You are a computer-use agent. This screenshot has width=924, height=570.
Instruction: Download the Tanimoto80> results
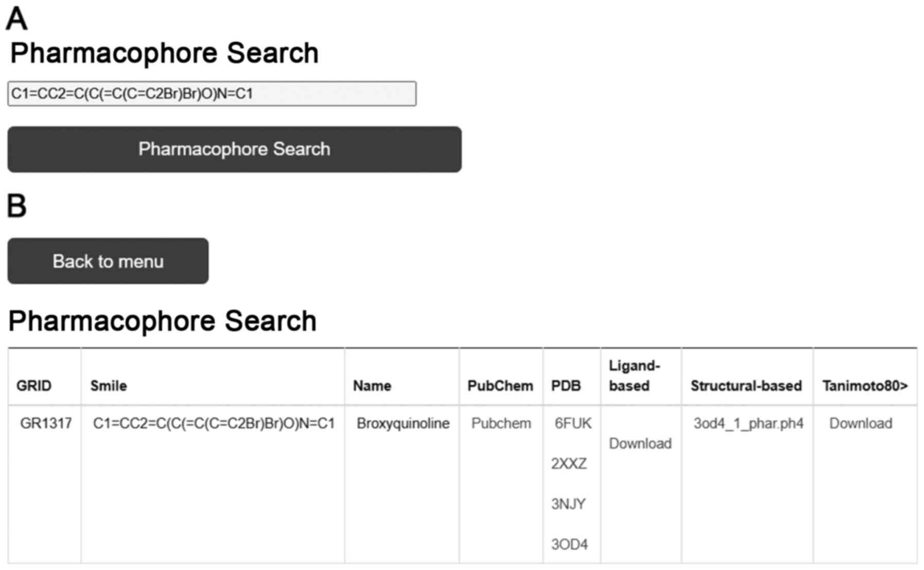(x=860, y=423)
